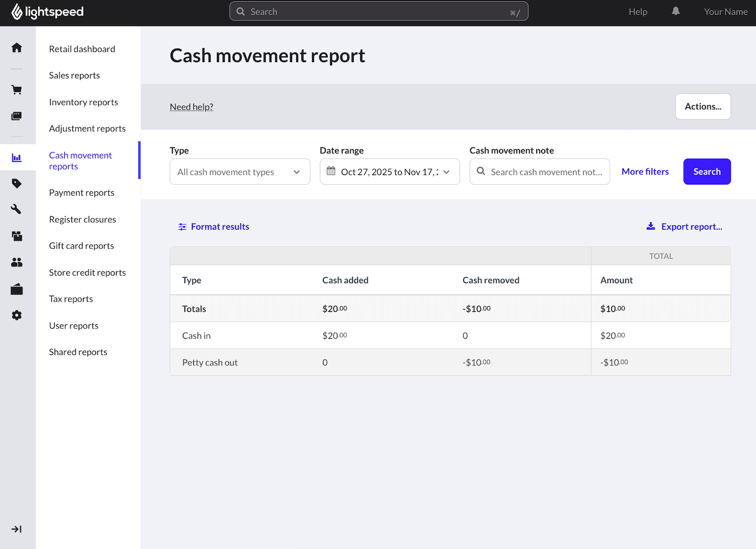Viewport: 756px width, 549px height.
Task: Click the Cash movement note search field
Action: click(x=539, y=171)
